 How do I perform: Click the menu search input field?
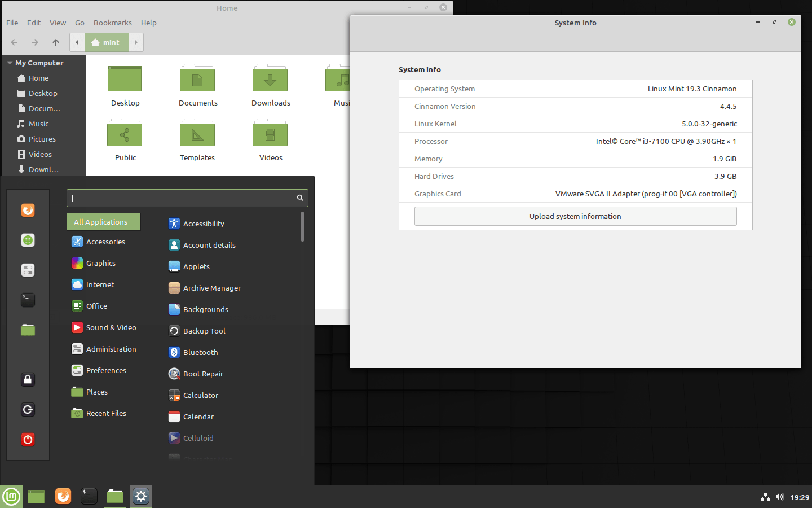coord(187,198)
